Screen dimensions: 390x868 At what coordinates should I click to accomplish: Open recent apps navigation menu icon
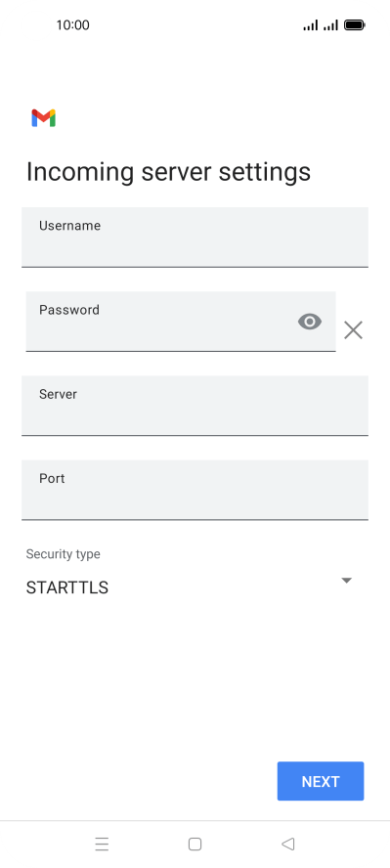click(102, 845)
